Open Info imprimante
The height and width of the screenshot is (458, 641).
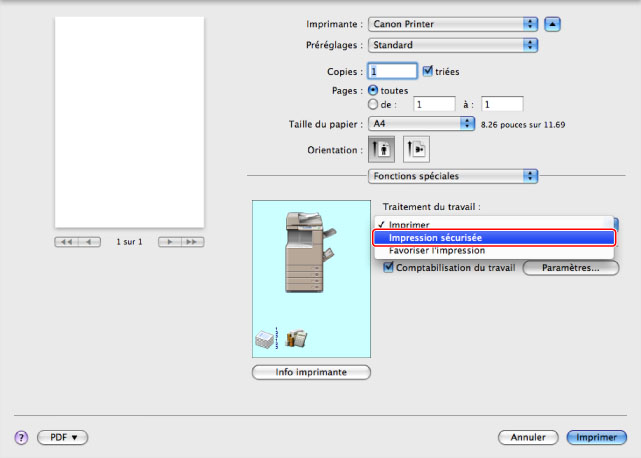click(x=311, y=372)
